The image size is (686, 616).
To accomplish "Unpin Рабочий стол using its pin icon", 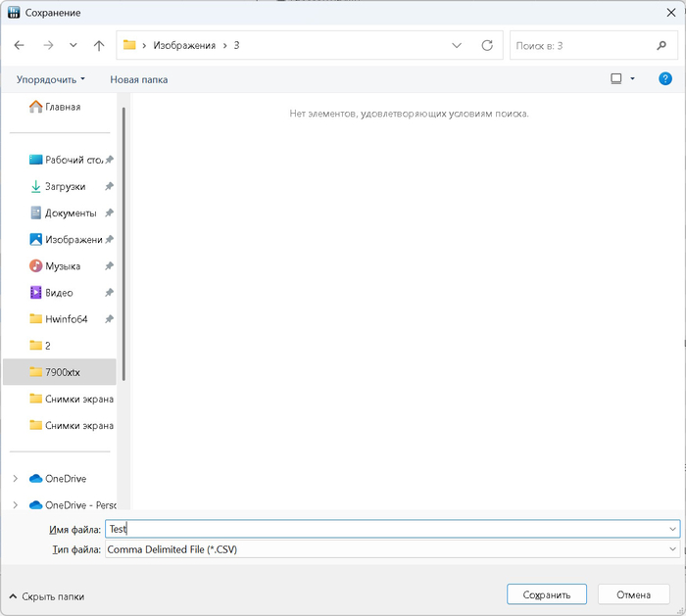I will tap(110, 160).
